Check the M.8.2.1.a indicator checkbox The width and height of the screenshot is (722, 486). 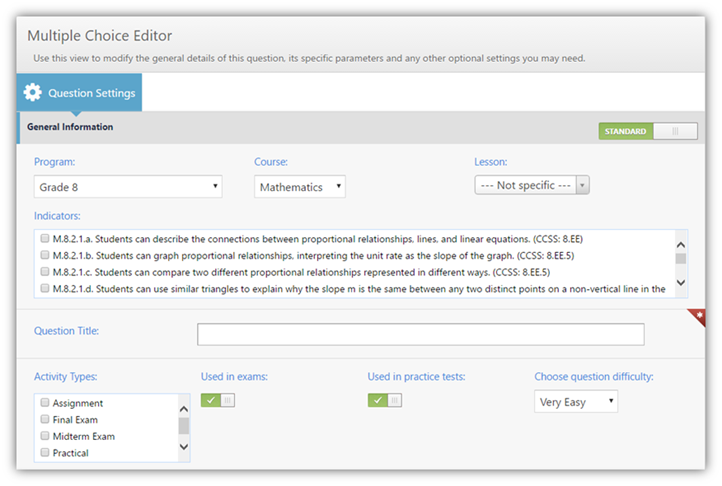pyautogui.click(x=44, y=239)
